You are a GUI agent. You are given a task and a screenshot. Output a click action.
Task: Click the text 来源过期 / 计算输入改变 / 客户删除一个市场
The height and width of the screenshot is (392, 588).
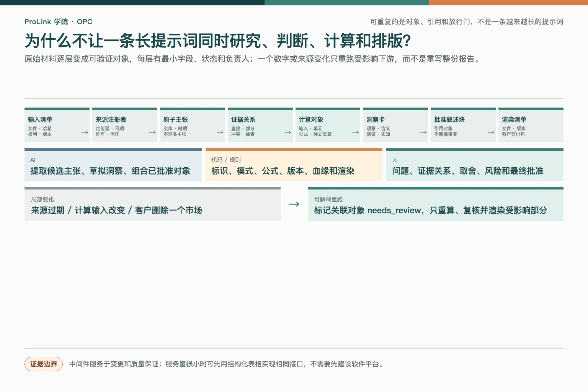(116, 210)
